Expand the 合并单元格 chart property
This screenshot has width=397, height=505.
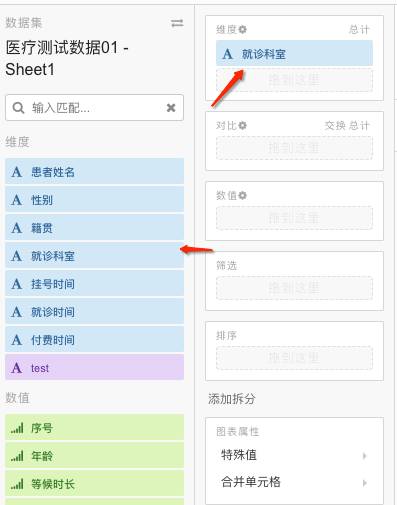pyautogui.click(x=294, y=482)
